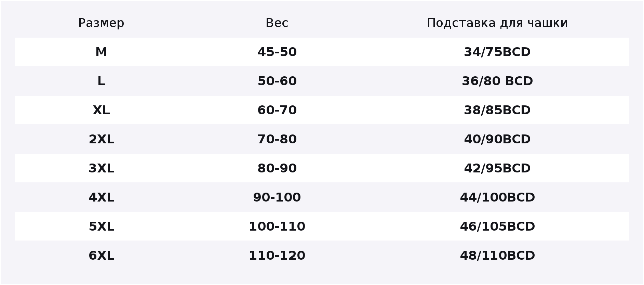Select the XL size cell
This screenshot has width=644, height=285.
click(x=101, y=110)
